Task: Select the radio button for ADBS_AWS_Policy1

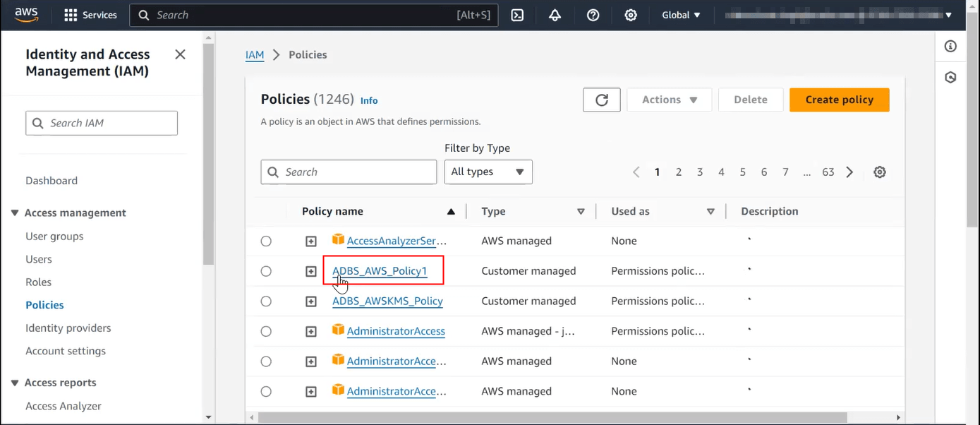Action: pos(266,271)
